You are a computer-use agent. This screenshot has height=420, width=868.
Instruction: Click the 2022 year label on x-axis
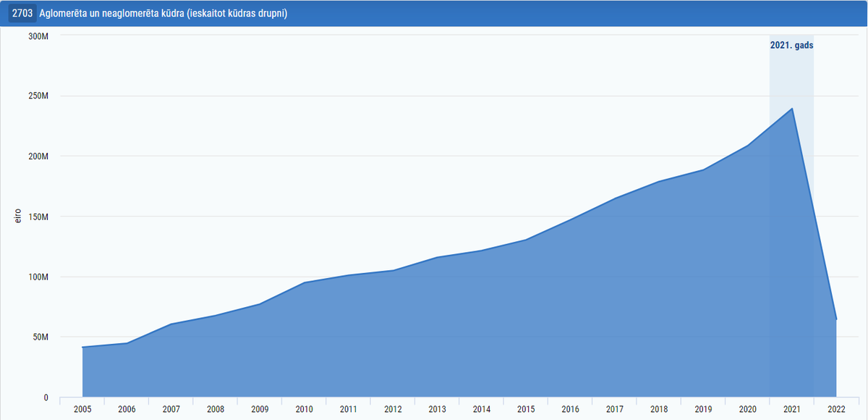(837, 410)
